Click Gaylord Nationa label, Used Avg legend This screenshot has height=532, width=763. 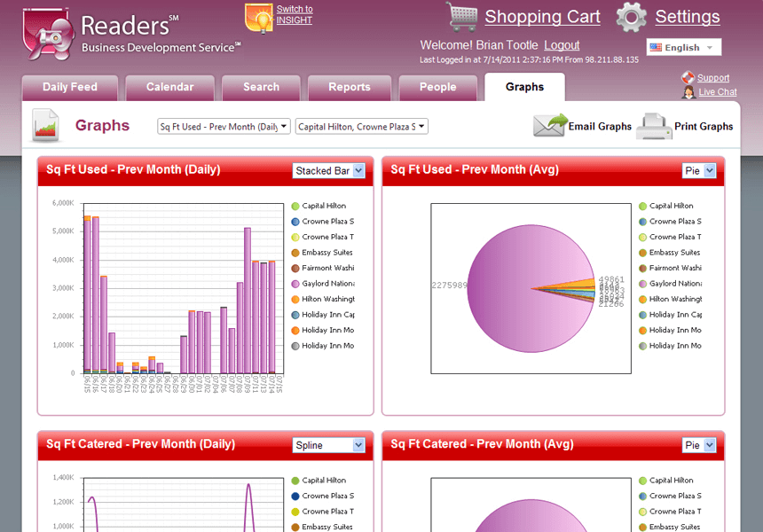pos(675,284)
